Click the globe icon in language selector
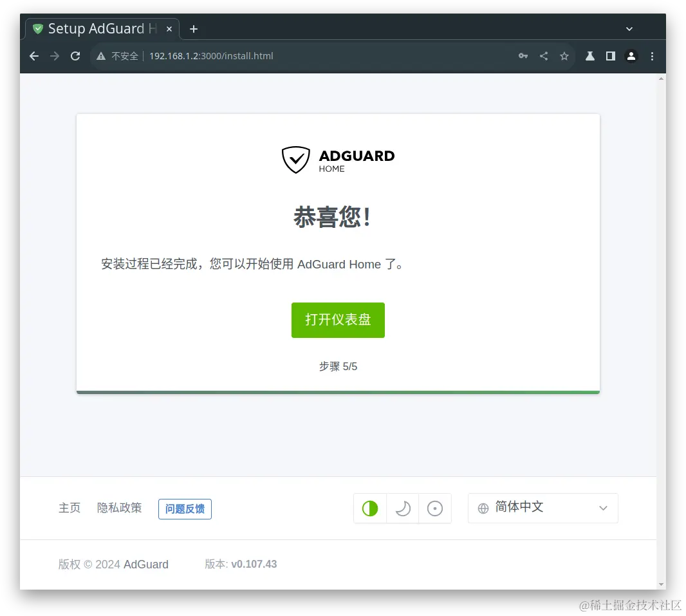 tap(483, 509)
